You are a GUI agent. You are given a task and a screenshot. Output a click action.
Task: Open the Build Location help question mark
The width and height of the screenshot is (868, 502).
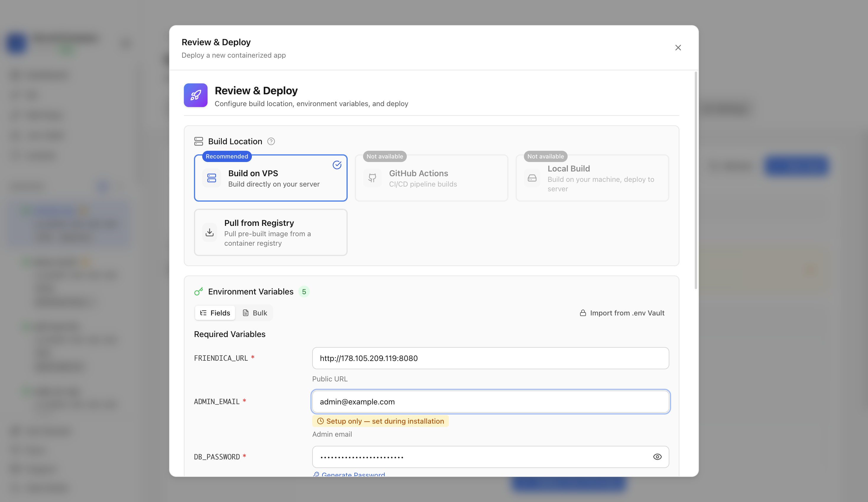[x=271, y=141]
